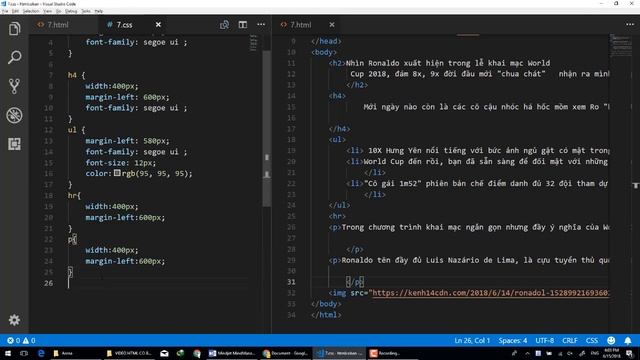Show hidden system tray icons
The image size is (640, 360).
point(527,353)
